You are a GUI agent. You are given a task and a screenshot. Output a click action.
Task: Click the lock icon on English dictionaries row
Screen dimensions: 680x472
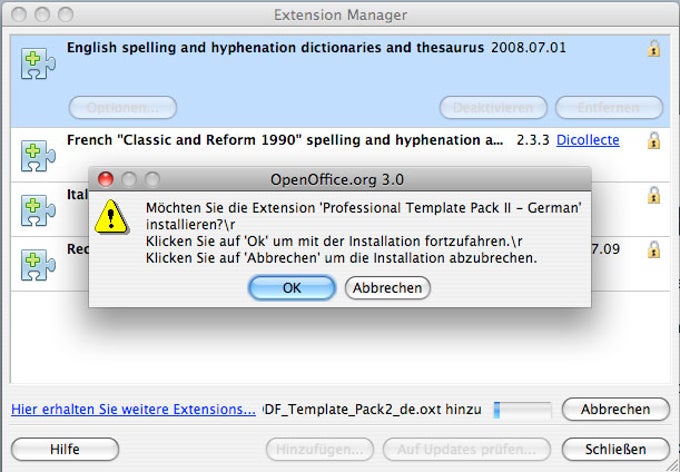[654, 48]
